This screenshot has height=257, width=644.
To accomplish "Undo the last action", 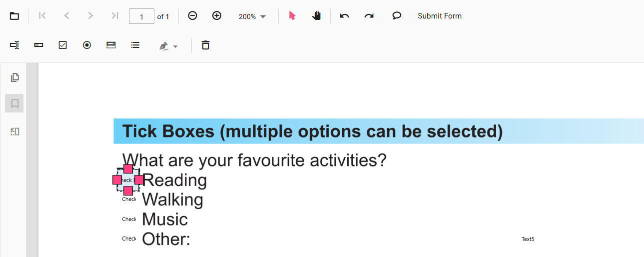I will pos(344,16).
